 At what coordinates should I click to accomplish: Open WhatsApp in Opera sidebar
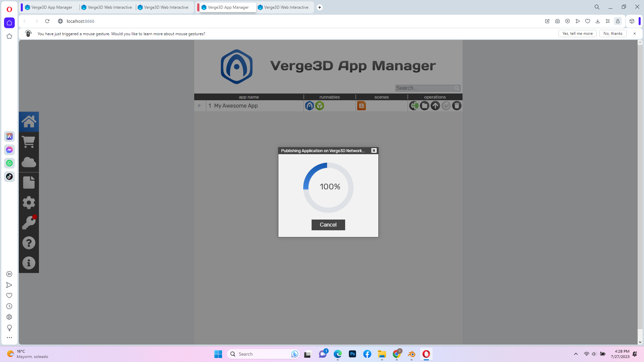pyautogui.click(x=9, y=163)
